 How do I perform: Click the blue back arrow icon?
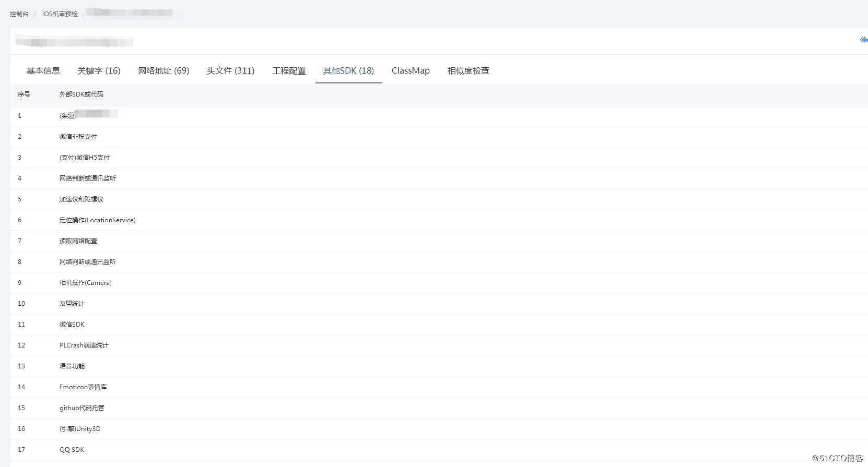(863, 40)
